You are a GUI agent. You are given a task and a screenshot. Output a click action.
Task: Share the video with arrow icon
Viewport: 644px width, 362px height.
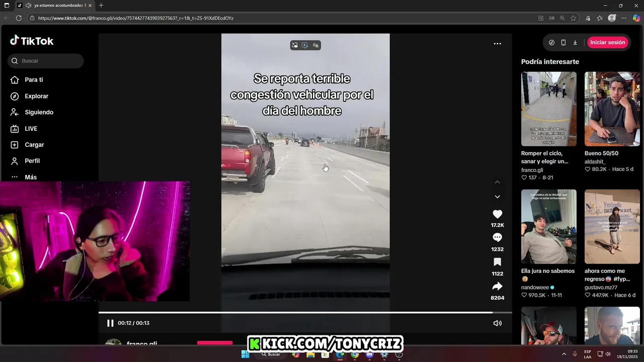pyautogui.click(x=497, y=286)
